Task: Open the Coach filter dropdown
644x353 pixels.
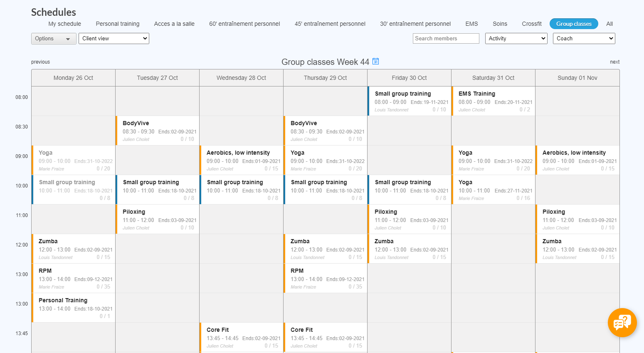Action: 584,39
